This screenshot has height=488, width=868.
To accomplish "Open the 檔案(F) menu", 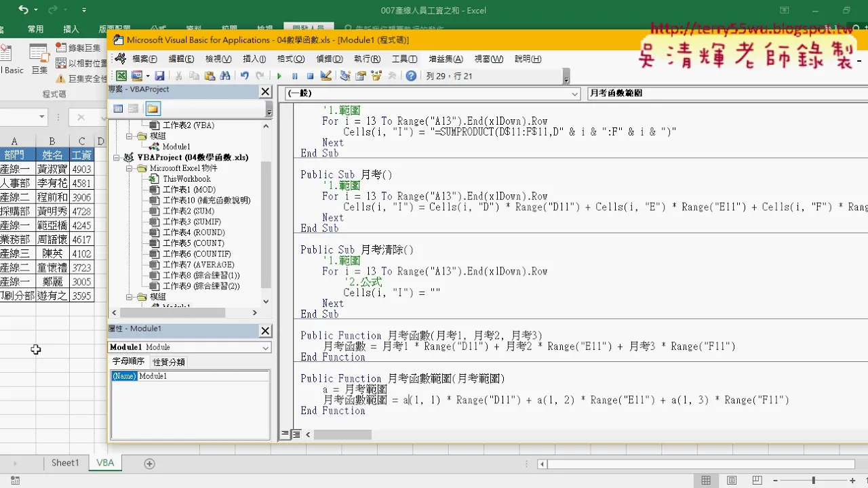I will tap(144, 59).
